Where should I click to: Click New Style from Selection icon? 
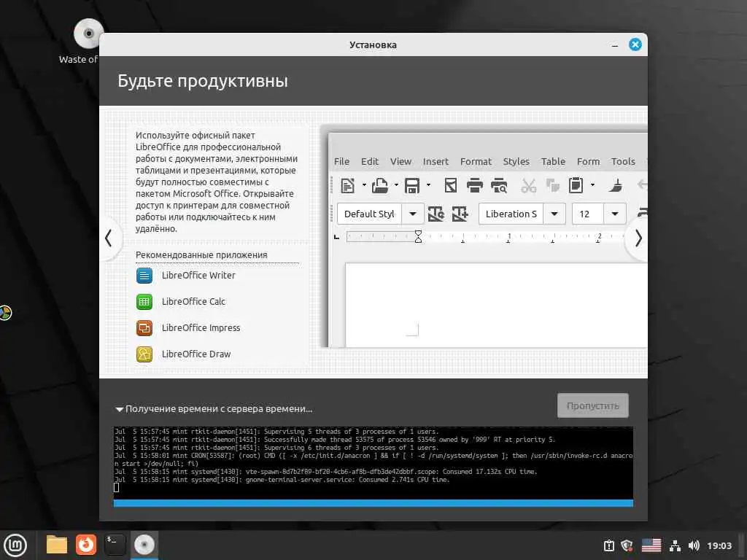460,214
